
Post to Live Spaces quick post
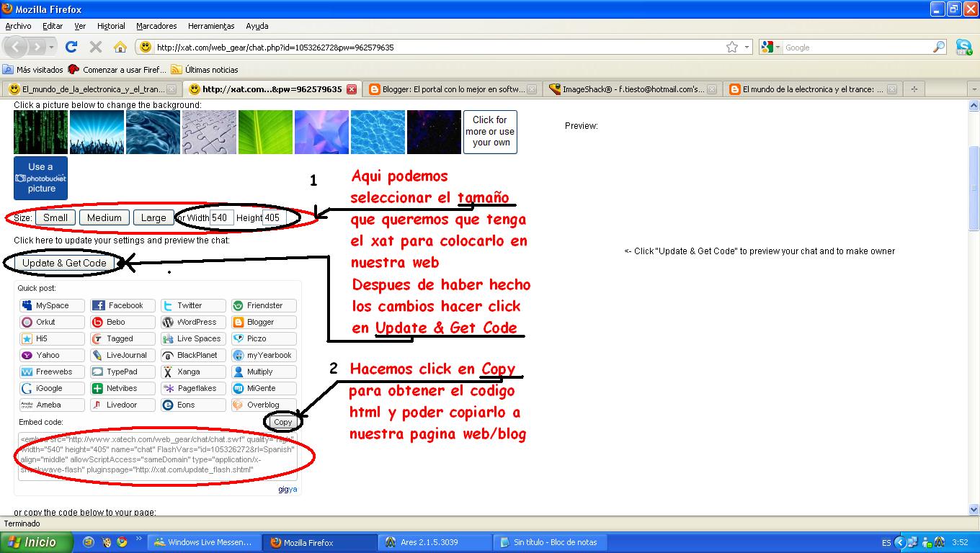pyautogui.click(x=193, y=338)
